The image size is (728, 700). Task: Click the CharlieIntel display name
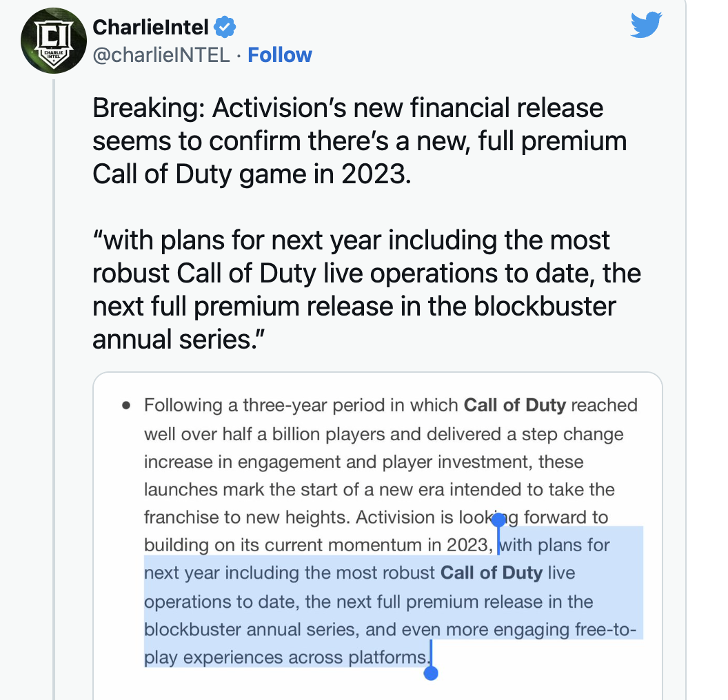pos(151,28)
